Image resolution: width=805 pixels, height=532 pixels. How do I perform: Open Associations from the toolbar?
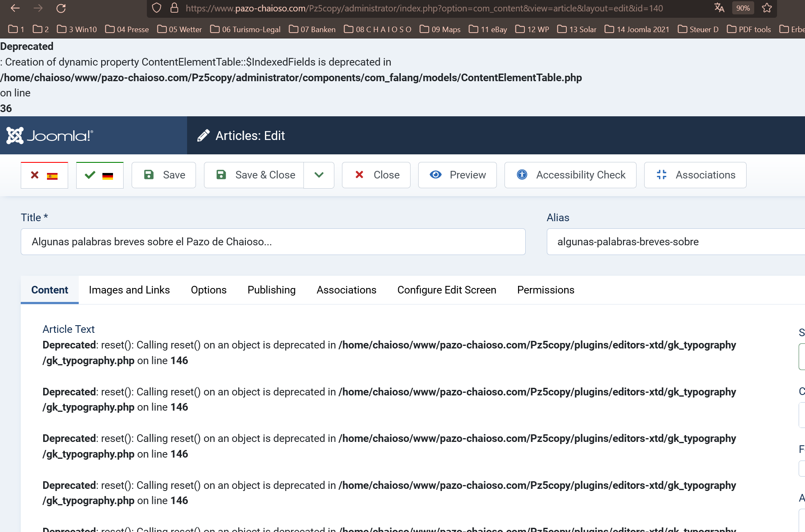pos(695,175)
